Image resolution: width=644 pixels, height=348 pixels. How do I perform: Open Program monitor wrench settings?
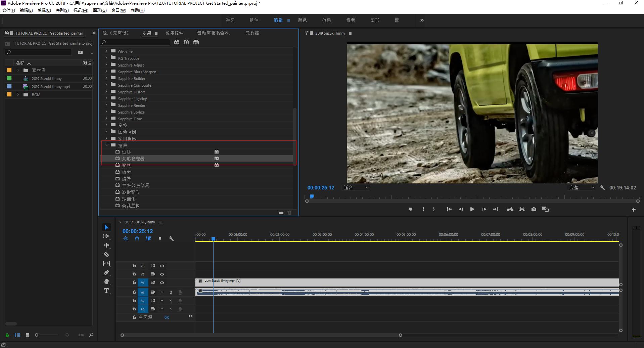coord(602,188)
